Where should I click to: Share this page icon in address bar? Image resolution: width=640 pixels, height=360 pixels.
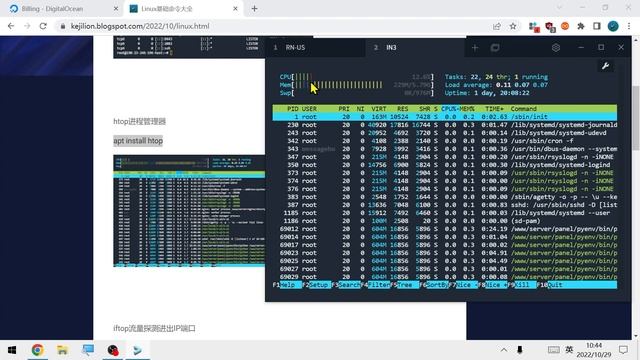(x=496, y=26)
